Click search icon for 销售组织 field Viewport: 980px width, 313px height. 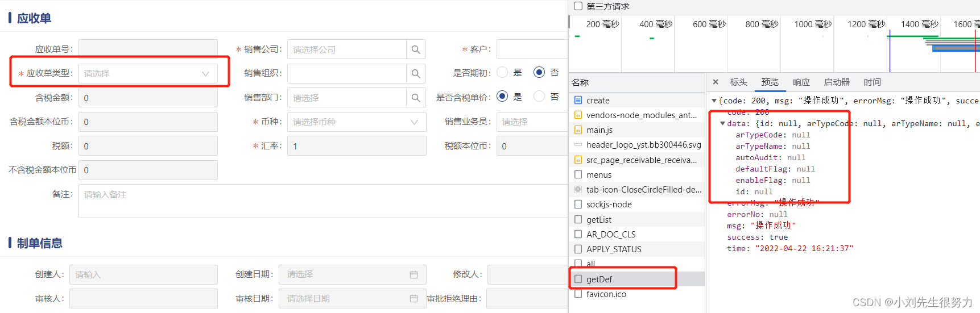(x=416, y=73)
